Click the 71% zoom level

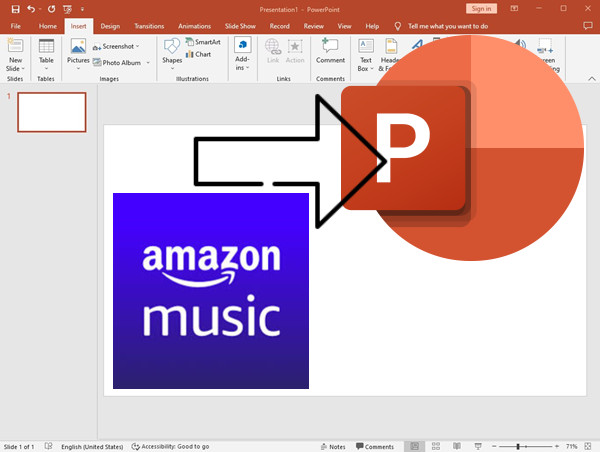tap(572, 447)
